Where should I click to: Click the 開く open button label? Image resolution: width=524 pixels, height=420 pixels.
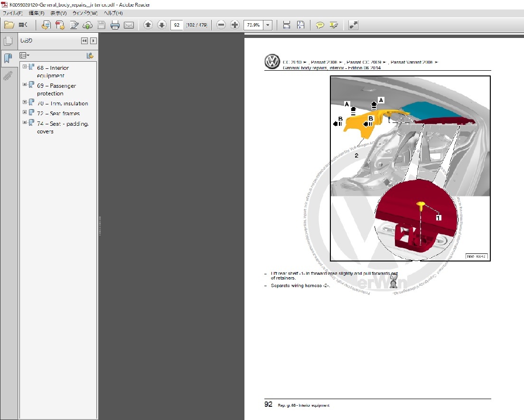click(23, 25)
